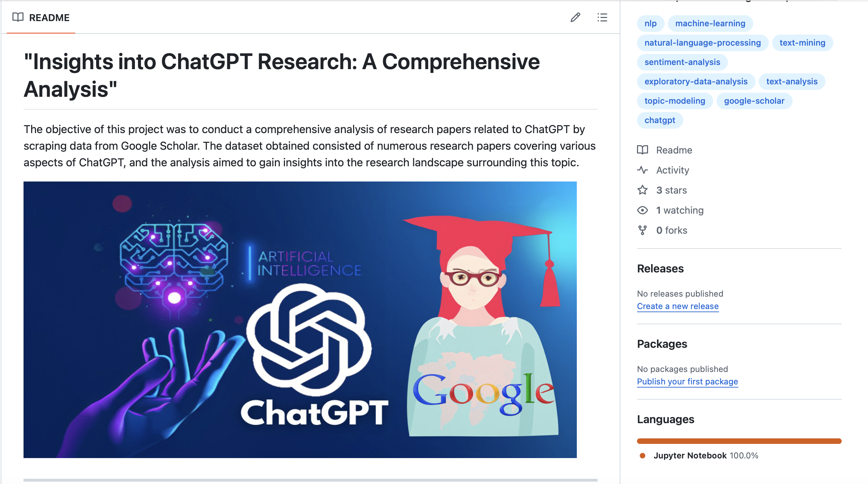
Task: Click the Readme book icon in sidebar
Action: click(643, 150)
